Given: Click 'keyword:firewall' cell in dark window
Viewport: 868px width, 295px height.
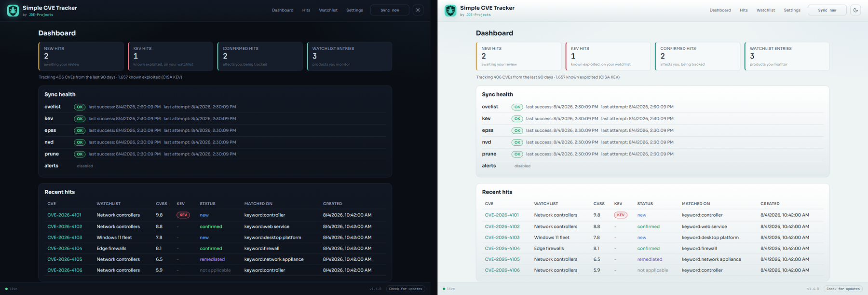Looking at the screenshot, I should [262, 249].
